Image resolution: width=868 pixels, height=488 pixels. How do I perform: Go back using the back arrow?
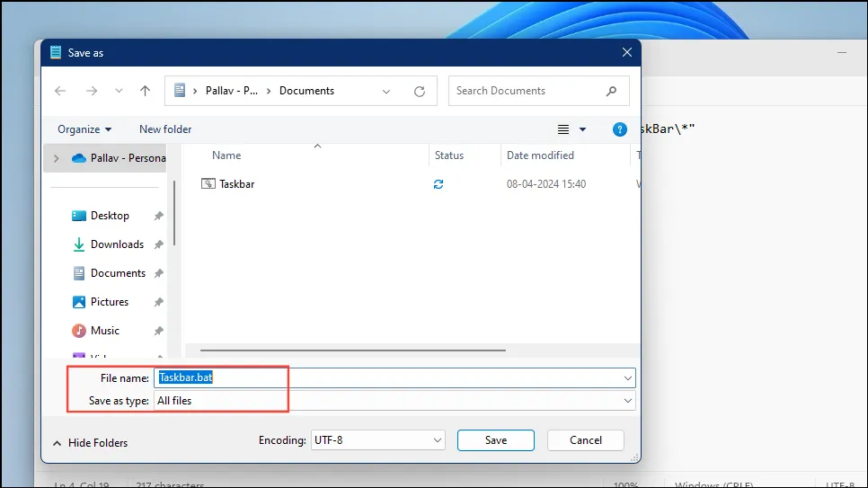point(60,91)
